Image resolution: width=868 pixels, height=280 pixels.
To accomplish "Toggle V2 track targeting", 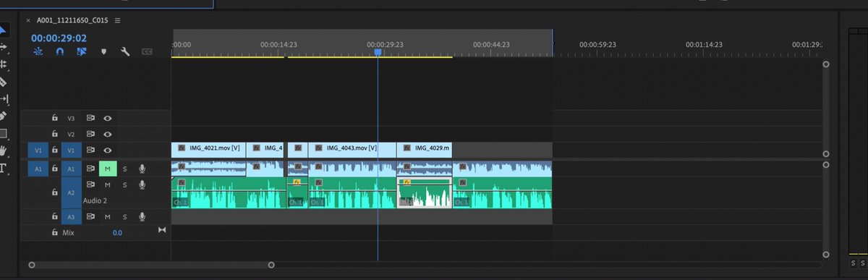I will [71, 134].
